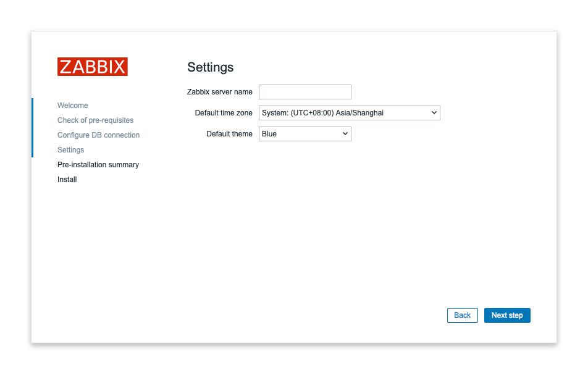Select the Settings step in sidebar
Viewport: 588px width, 374px height.
[70, 150]
